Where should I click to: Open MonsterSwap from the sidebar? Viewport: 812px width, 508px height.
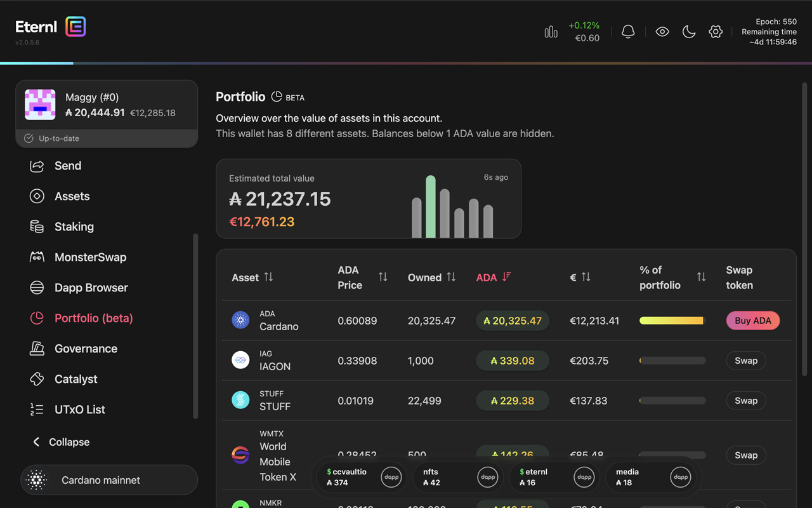pos(90,257)
